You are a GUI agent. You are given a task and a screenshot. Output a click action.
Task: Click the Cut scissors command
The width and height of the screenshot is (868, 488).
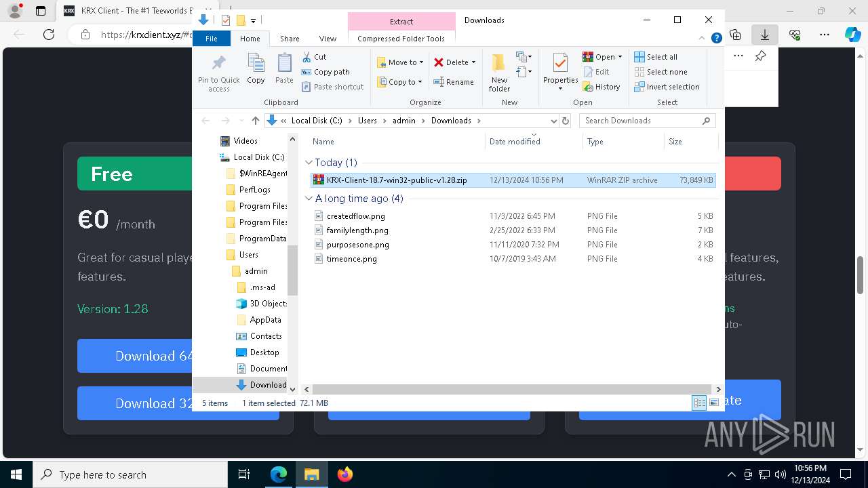pyautogui.click(x=314, y=57)
